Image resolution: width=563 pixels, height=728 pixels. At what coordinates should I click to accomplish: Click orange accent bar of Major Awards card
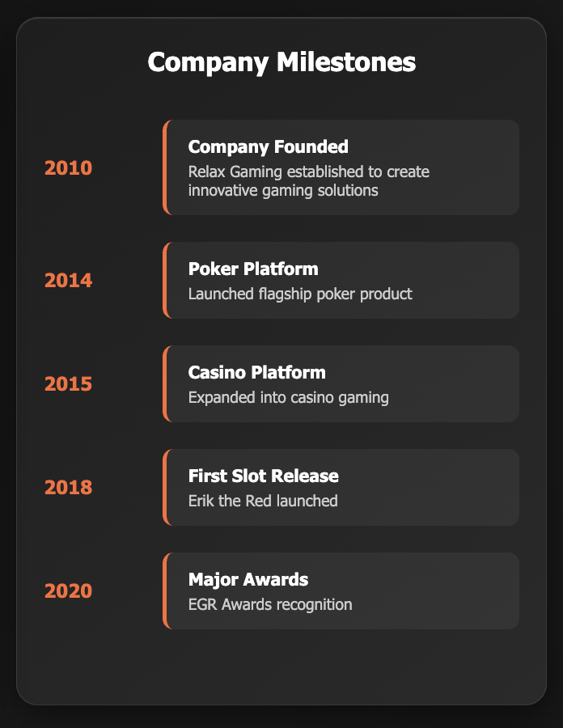pos(165,591)
